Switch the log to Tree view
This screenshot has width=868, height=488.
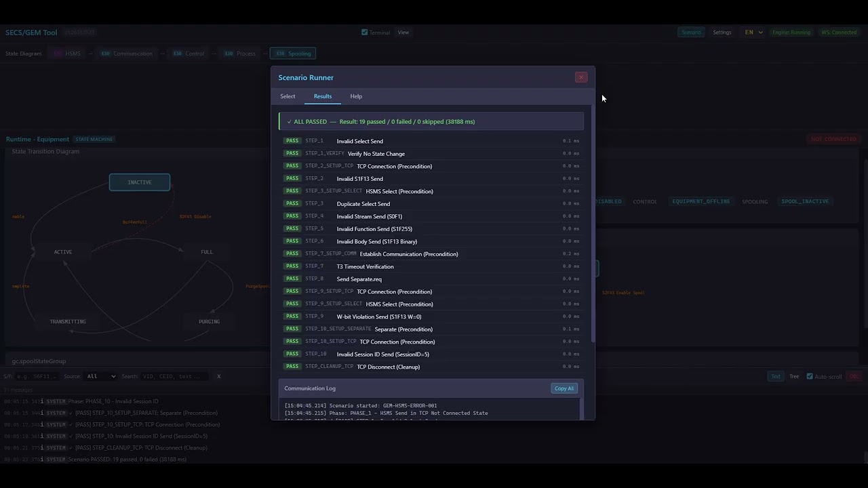pyautogui.click(x=794, y=376)
